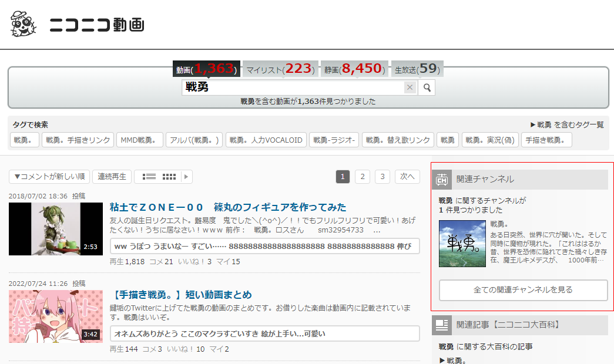Image resolution: width=614 pixels, height=364 pixels.
Task: Select the 生放送 (59) tab
Action: (x=417, y=69)
